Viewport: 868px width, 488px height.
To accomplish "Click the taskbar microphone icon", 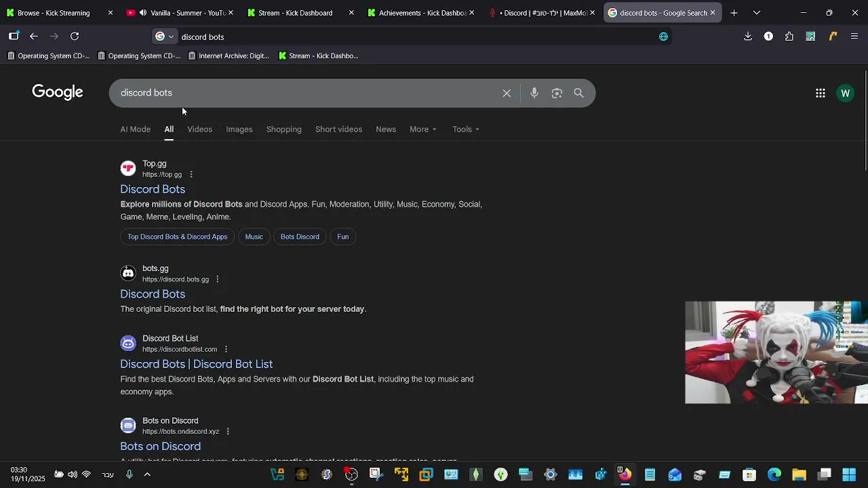I will pos(129,474).
